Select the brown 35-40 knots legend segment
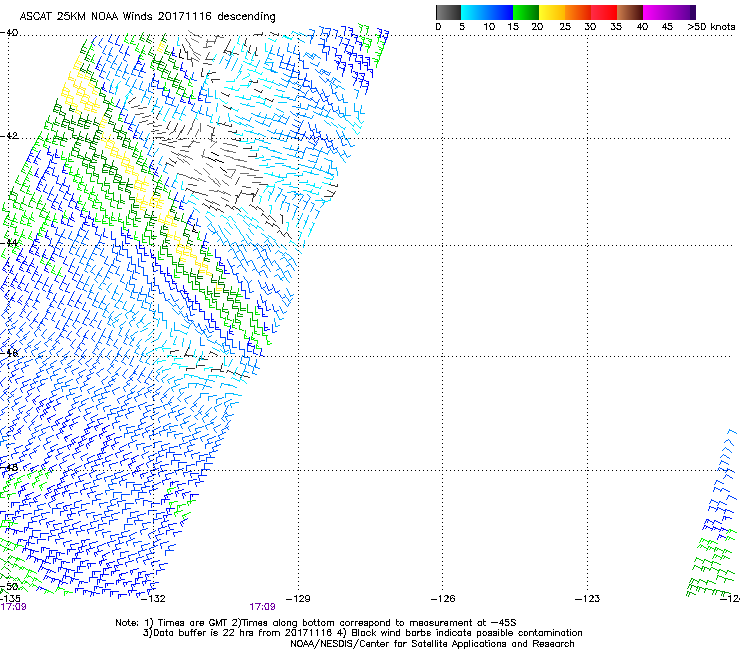740x650 pixels. tap(630, 12)
